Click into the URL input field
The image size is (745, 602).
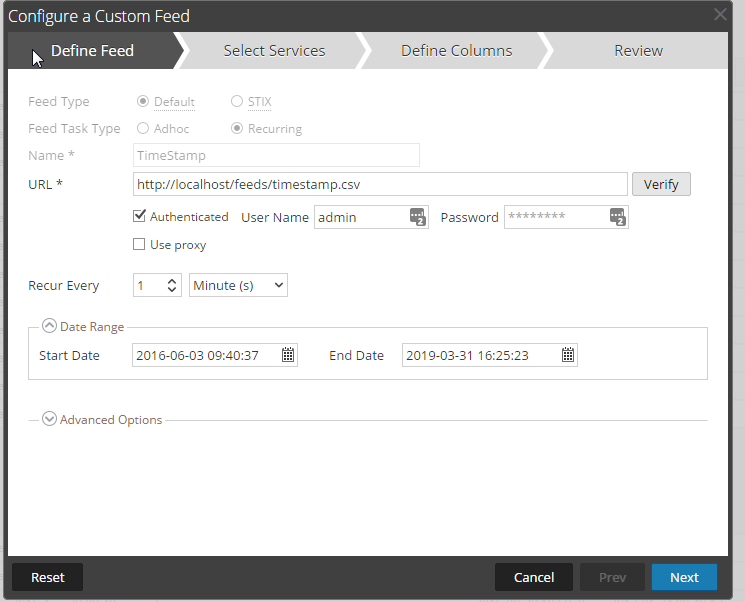380,185
